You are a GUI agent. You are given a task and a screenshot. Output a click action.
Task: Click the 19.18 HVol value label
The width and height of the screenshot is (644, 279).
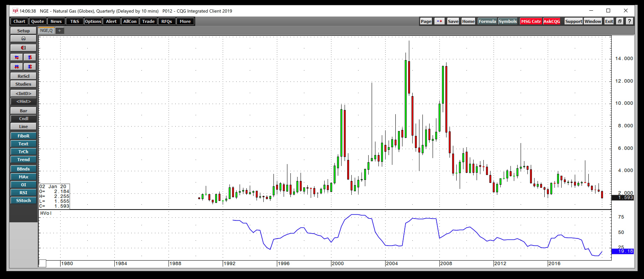[623, 251]
